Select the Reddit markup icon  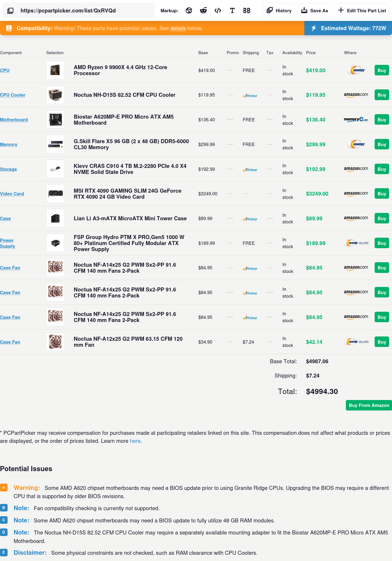(203, 10)
